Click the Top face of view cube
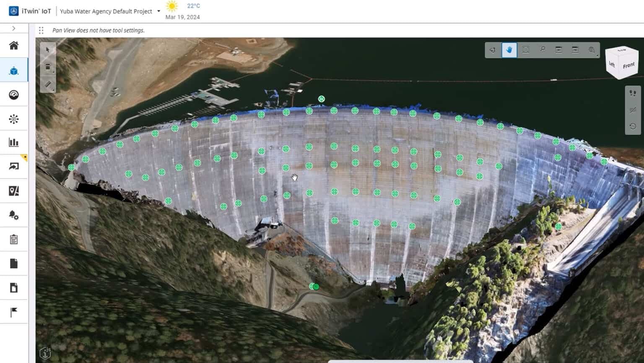 pyautogui.click(x=623, y=50)
